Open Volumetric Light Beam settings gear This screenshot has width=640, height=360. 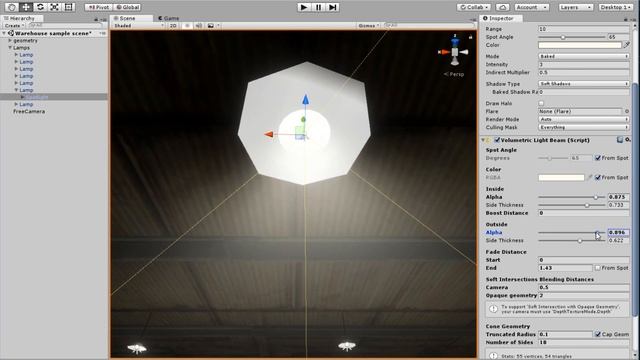tap(628, 140)
